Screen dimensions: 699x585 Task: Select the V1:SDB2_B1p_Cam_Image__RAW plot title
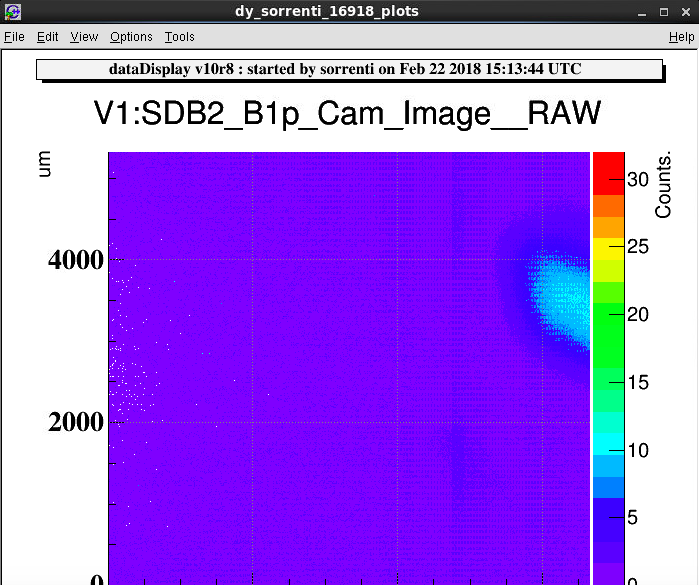(347, 114)
